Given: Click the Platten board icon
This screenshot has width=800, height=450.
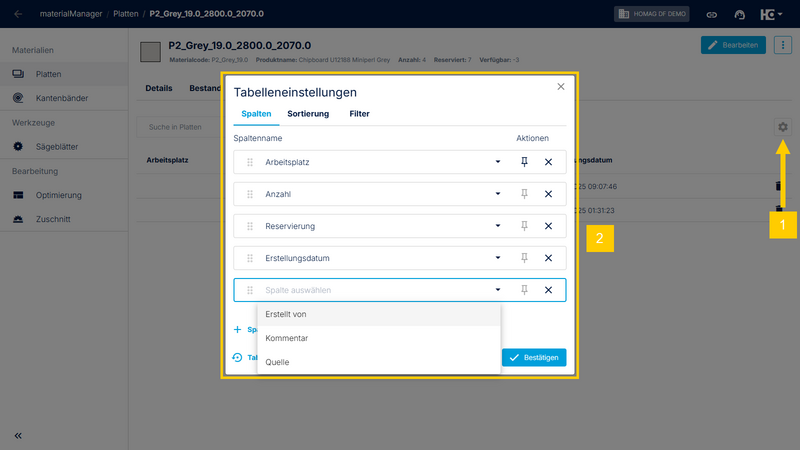Looking at the screenshot, I should tap(18, 74).
